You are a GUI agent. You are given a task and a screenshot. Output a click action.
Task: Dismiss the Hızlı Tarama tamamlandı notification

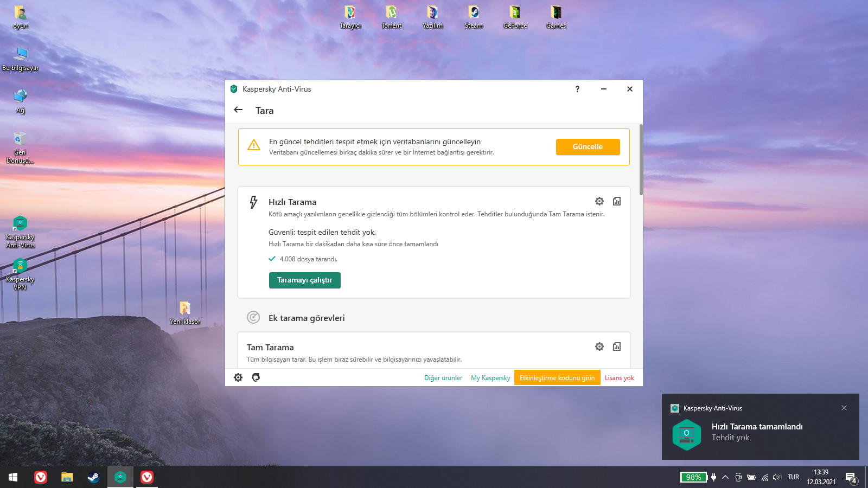click(844, 408)
